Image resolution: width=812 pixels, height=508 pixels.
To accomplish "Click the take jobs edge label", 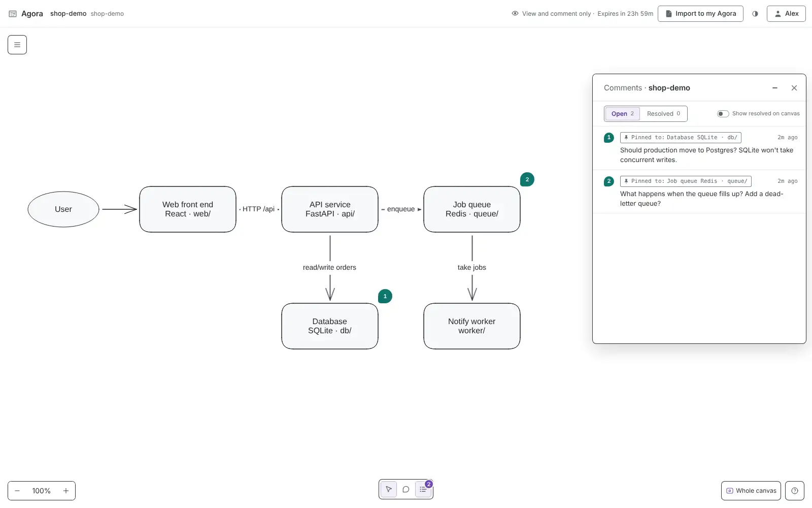I will (x=472, y=268).
